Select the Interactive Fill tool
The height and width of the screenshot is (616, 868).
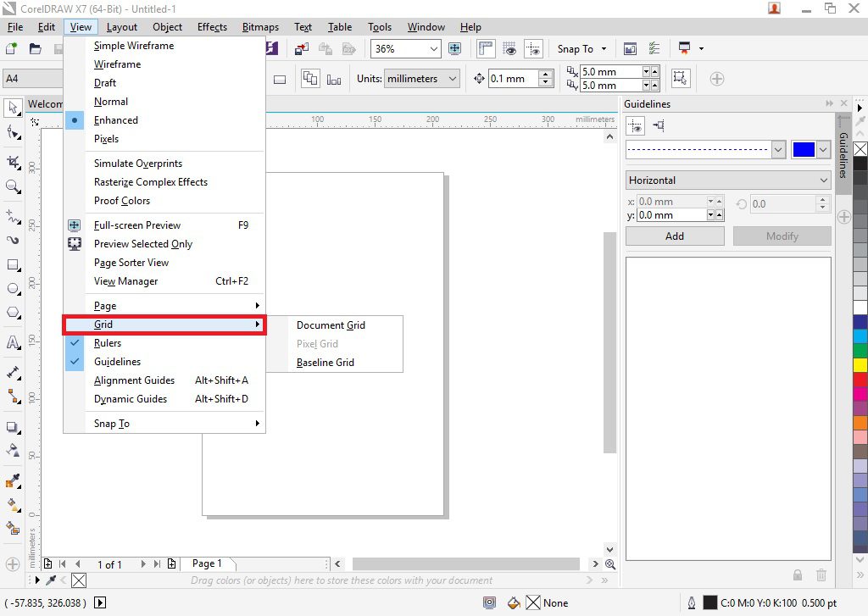(x=13, y=504)
